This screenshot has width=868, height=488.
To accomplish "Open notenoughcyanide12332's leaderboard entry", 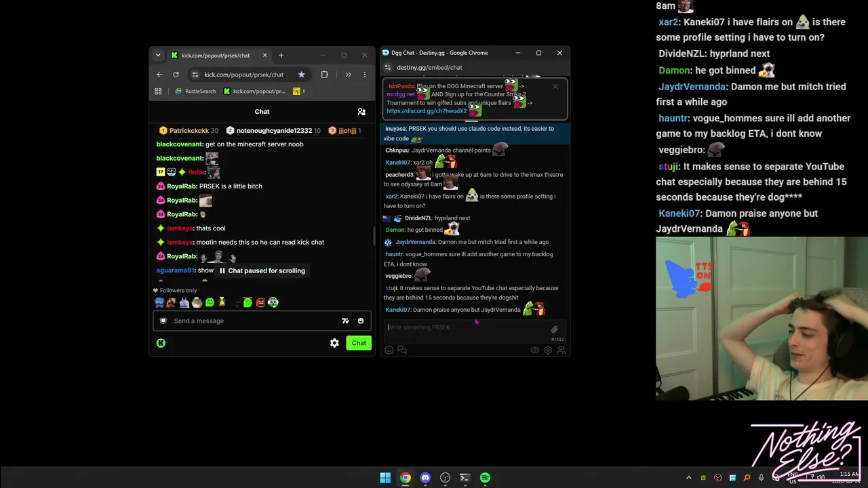I will [273, 130].
